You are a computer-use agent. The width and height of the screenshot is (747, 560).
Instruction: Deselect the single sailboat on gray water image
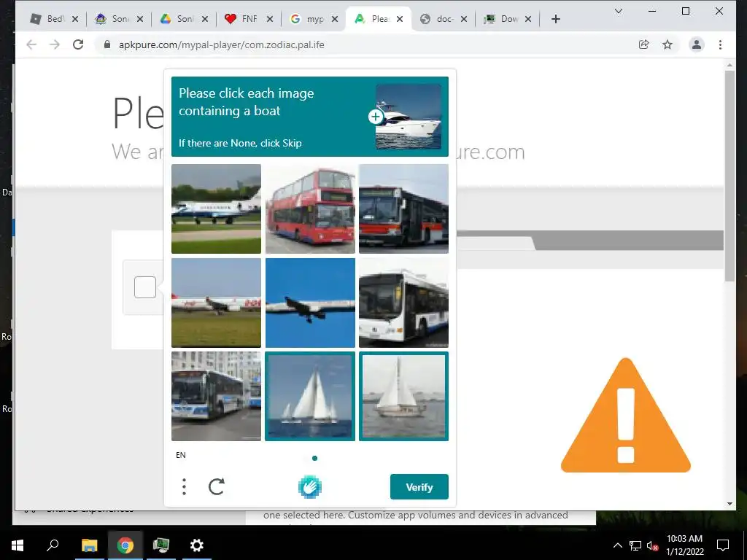click(403, 396)
